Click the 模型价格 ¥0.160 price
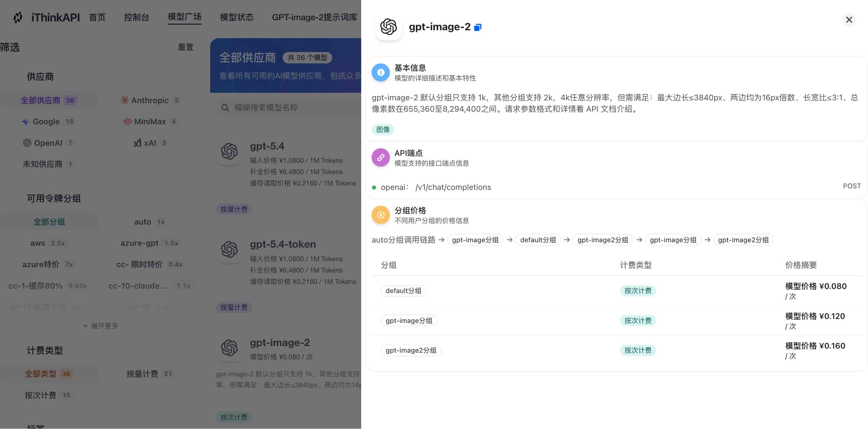The image size is (868, 429). pos(815,346)
